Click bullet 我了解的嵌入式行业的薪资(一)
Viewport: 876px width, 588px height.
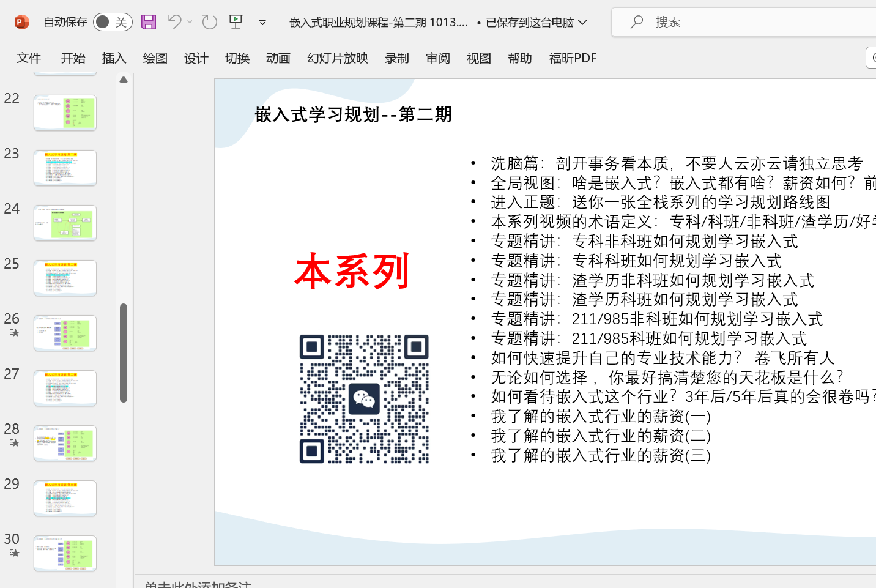point(601,417)
